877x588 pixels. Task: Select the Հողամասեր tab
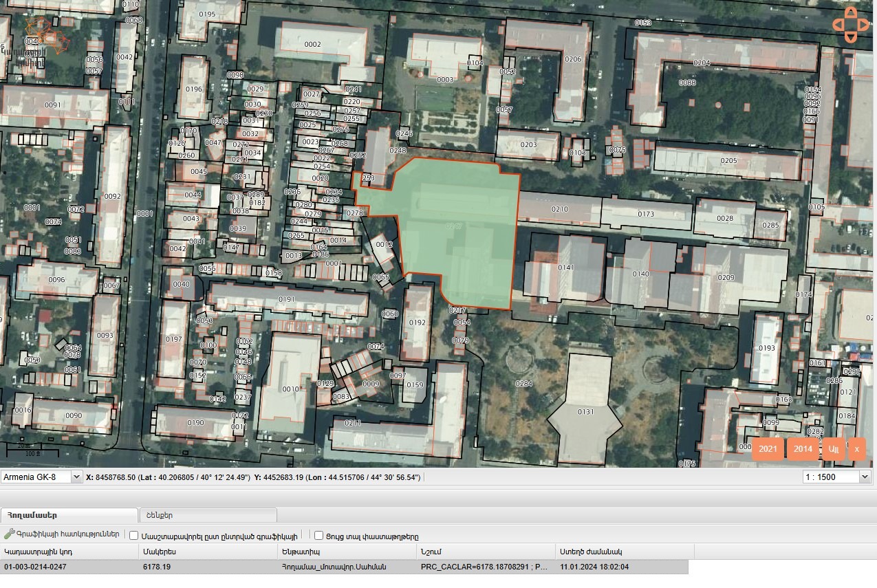click(69, 514)
